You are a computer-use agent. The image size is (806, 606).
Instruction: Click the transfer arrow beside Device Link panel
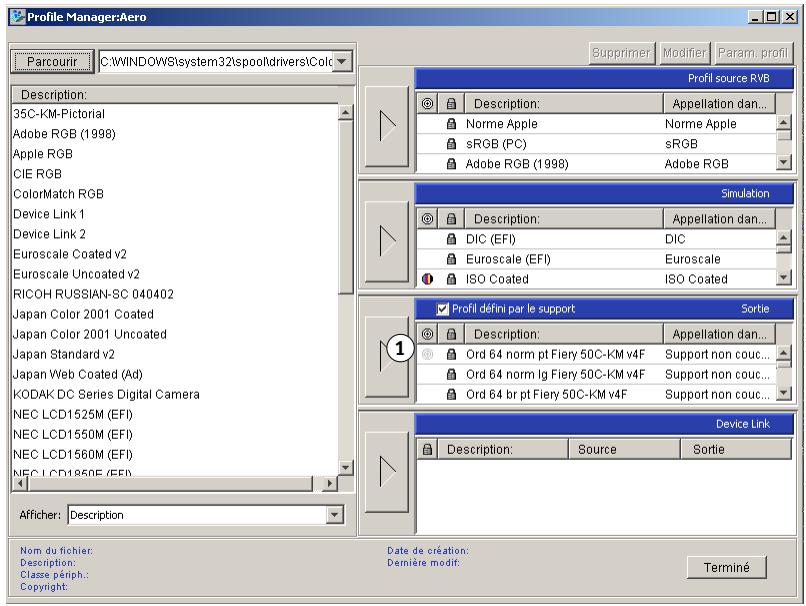(387, 472)
